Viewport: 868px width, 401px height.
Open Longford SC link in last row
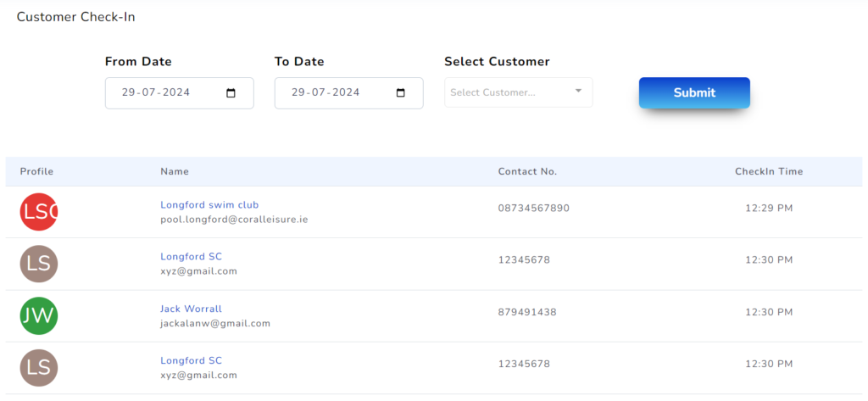pyautogui.click(x=191, y=360)
